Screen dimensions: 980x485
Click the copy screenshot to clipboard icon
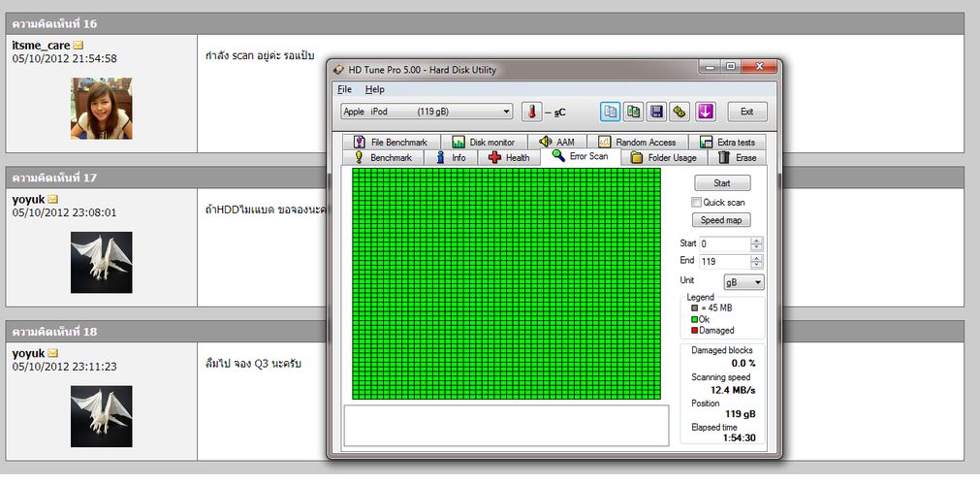pos(633,112)
